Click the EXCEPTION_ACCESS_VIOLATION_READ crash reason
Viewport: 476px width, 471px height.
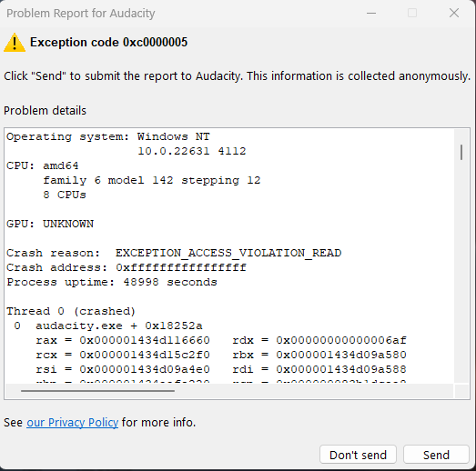(228, 253)
